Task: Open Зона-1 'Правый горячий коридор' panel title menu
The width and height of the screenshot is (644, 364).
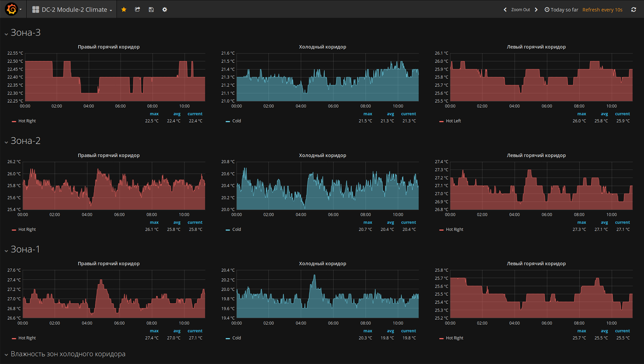Action: coord(109,264)
